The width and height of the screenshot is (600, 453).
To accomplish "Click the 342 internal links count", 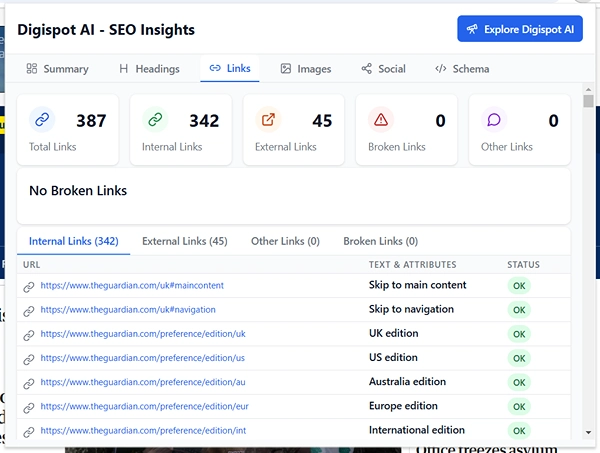I will tap(204, 121).
